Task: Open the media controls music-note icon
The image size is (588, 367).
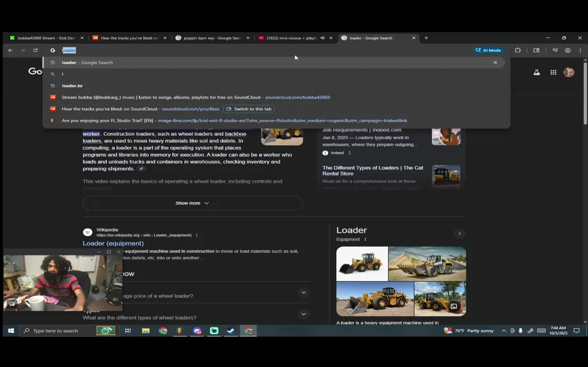Action: [x=555, y=50]
